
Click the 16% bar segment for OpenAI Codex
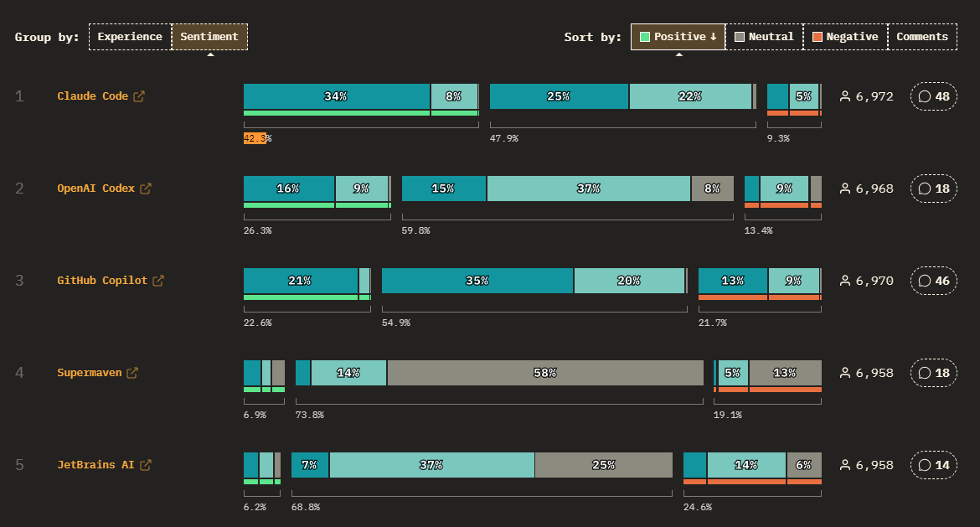[x=289, y=189]
